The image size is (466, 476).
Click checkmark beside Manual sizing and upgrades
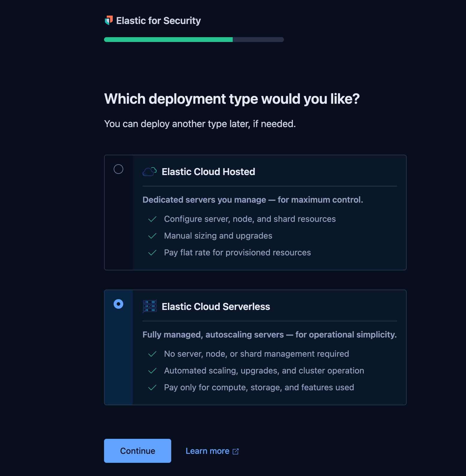coord(152,236)
